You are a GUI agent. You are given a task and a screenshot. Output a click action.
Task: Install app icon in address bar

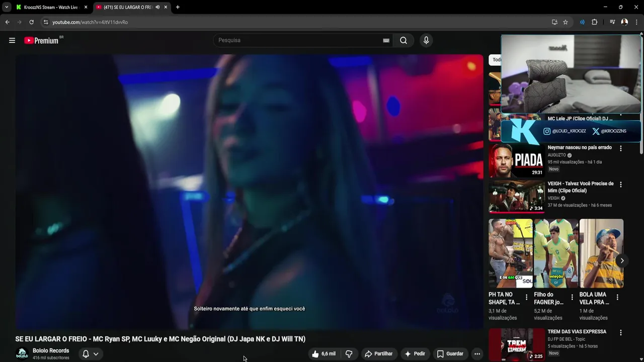coord(554,22)
